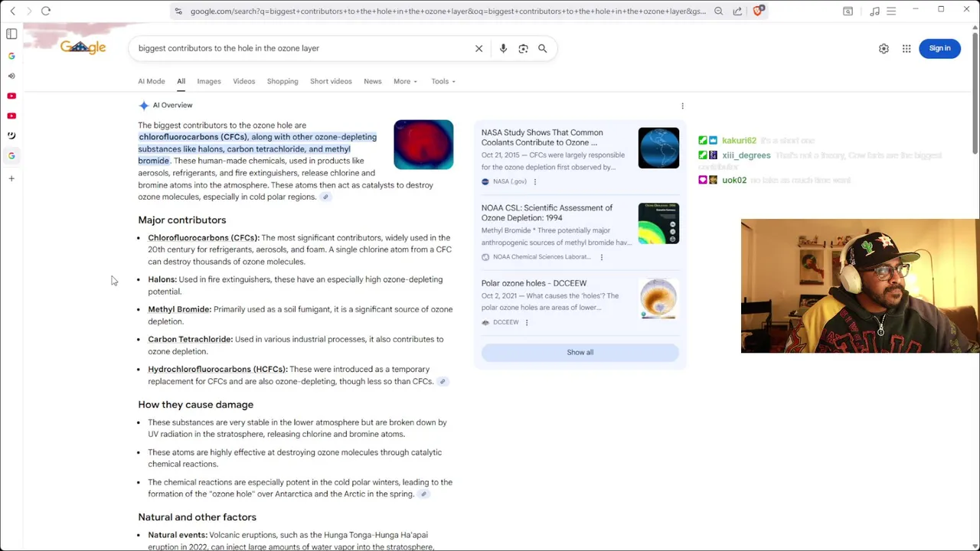Open the DCCEEW polar ozone thumbnail
The width and height of the screenshot is (980, 551).
tap(658, 298)
